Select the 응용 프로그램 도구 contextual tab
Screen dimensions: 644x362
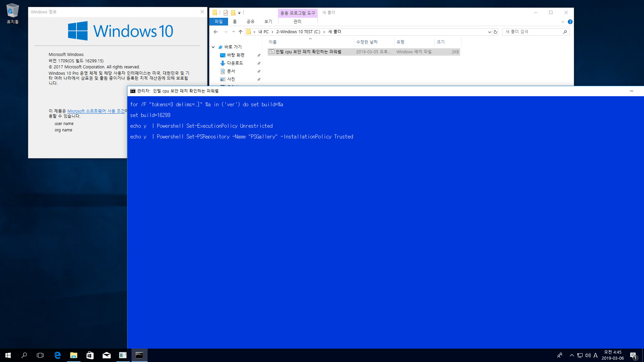(x=298, y=13)
